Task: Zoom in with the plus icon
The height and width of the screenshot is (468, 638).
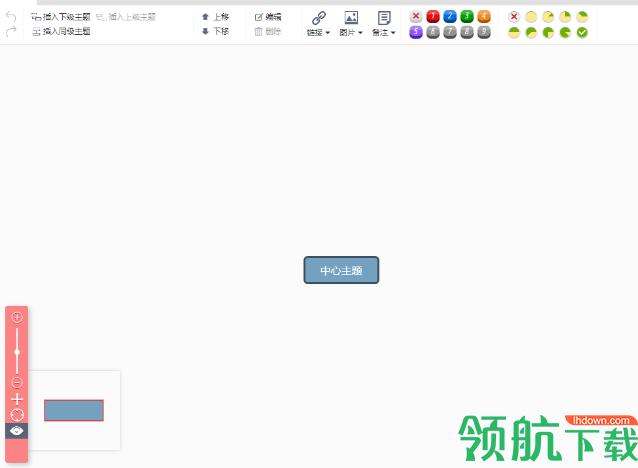Action: pos(17,317)
